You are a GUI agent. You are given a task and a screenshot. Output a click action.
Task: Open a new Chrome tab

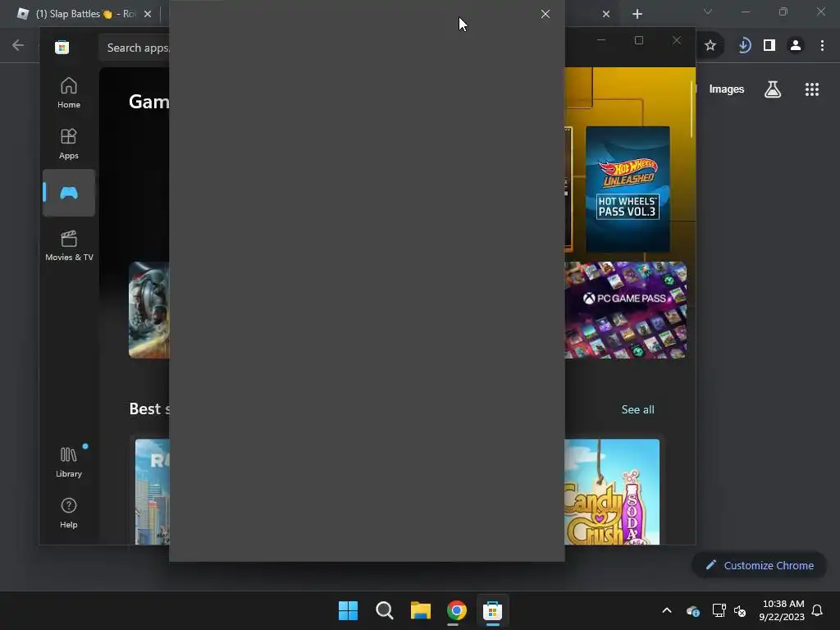click(x=637, y=14)
